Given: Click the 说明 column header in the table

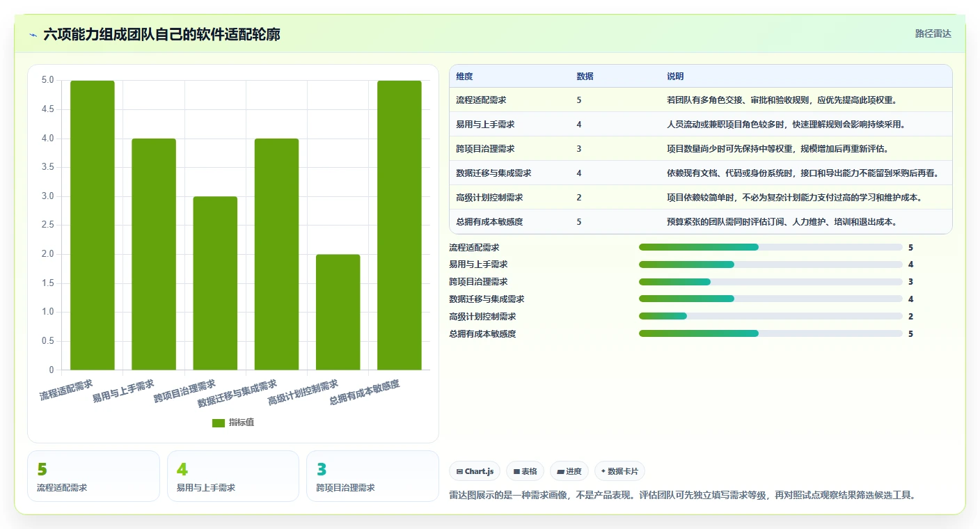Looking at the screenshot, I should click(x=675, y=77).
